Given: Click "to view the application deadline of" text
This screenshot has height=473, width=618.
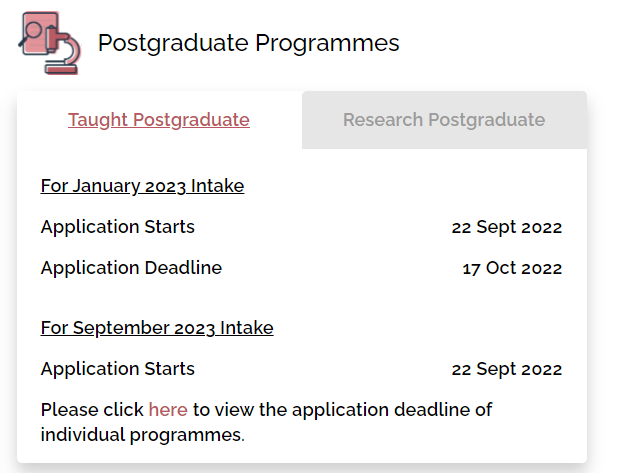Looking at the screenshot, I should click(342, 410).
